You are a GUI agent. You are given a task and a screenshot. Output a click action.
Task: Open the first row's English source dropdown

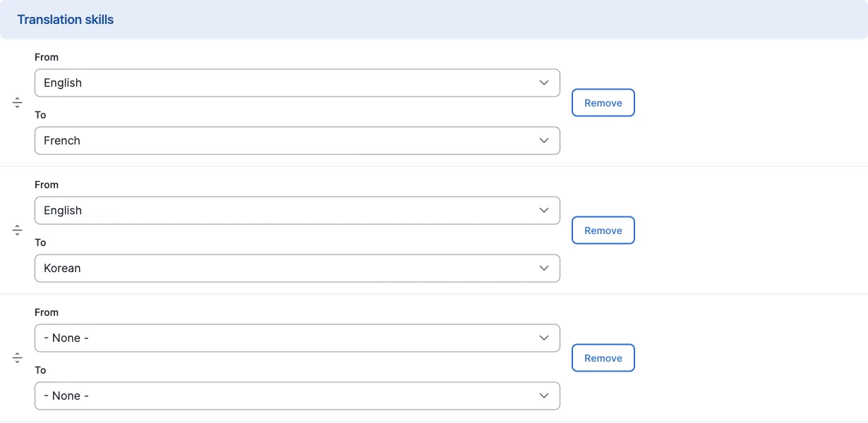coord(296,82)
